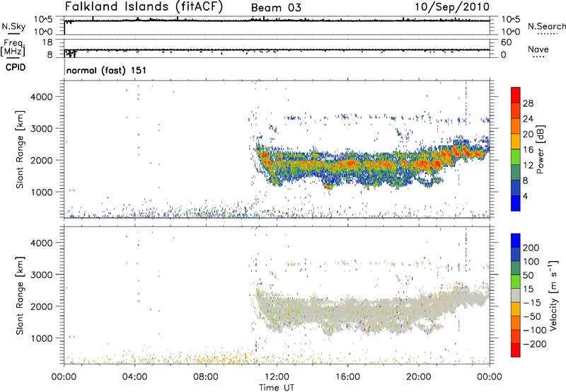Click the "N.Search" legend label
This screenshot has width=566, height=392.
(547, 26)
